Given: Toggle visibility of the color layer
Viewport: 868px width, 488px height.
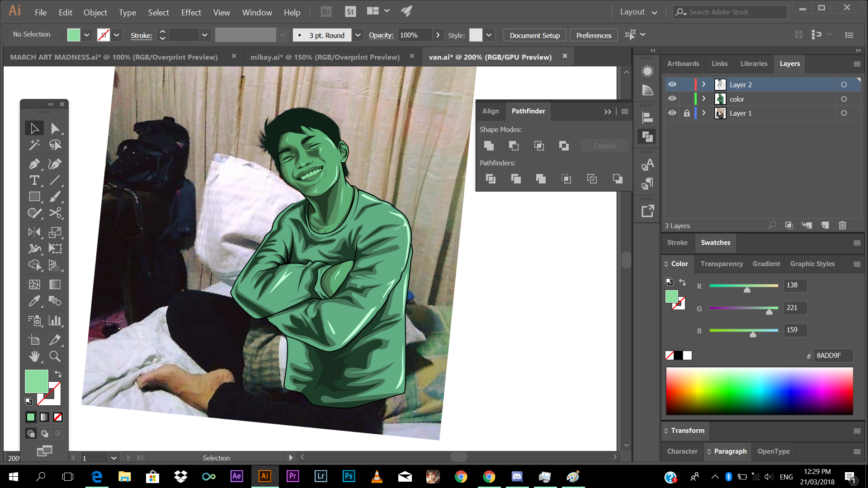Looking at the screenshot, I should [672, 99].
